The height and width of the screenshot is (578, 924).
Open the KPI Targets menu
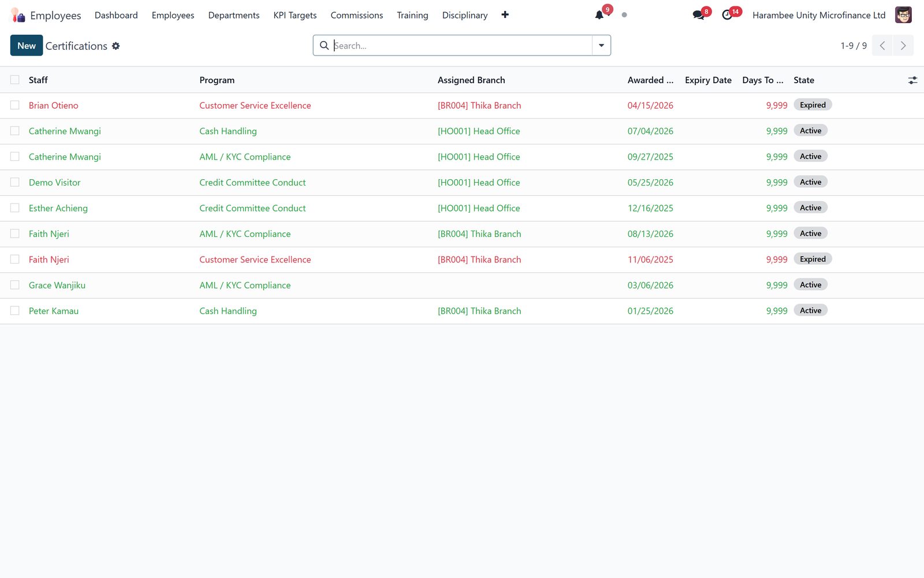[x=295, y=15]
